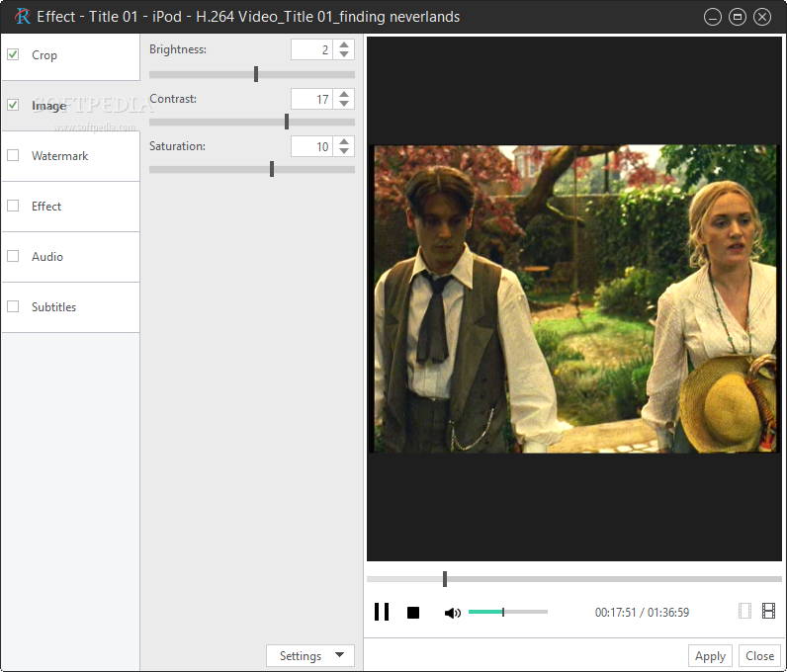This screenshot has height=672, width=787.
Task: Close the Effect window with X
Action: 762,17
